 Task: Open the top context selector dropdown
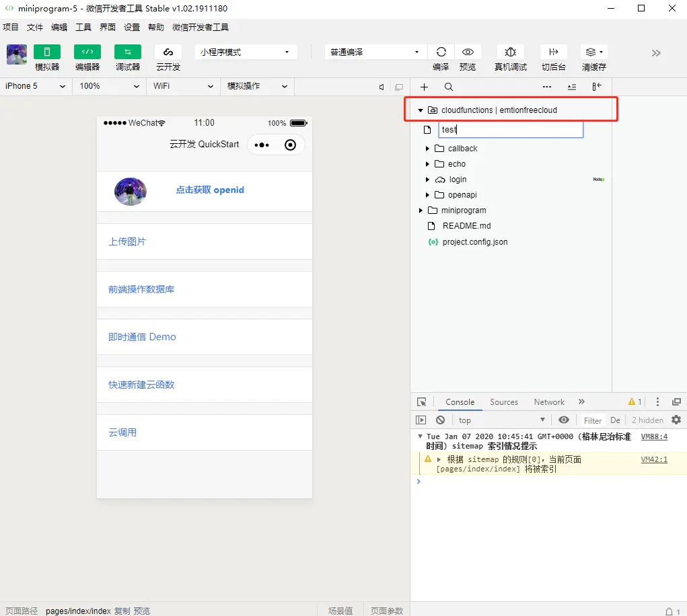(x=502, y=420)
